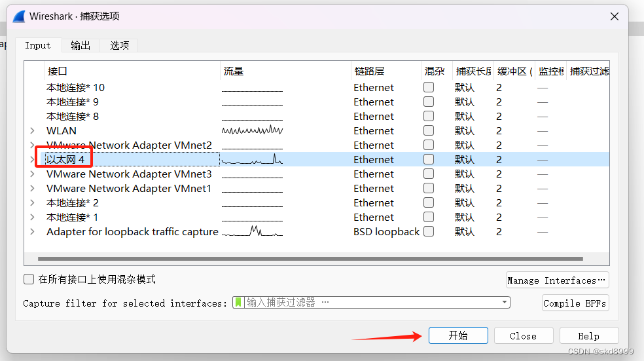Select Adapter for loopback traffic capture
644x361 pixels.
pos(132,231)
